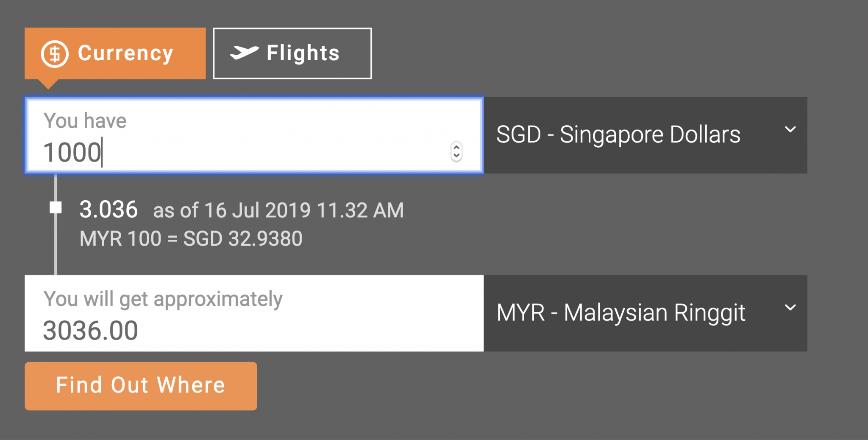The image size is (868, 440).
Task: Click the chevron arrow beside Malaysian Ringgit
Action: pos(790,308)
